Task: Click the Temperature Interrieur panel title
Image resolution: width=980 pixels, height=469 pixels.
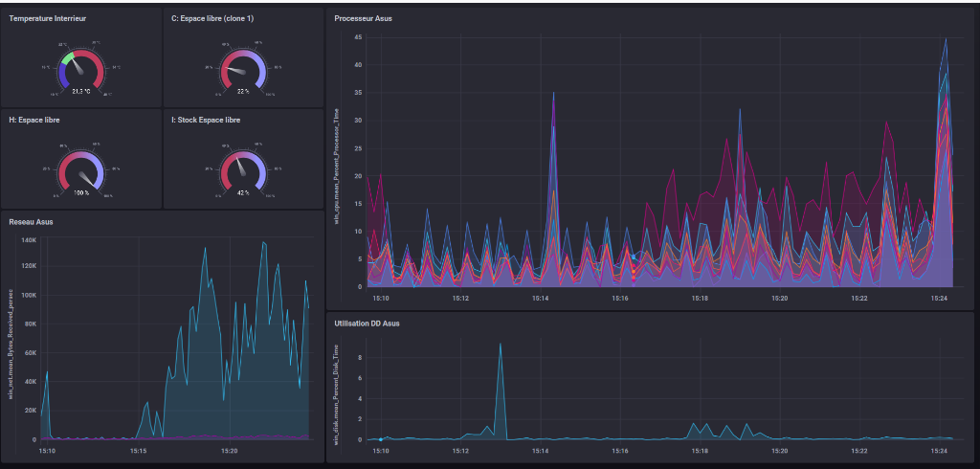Action: click(48, 19)
